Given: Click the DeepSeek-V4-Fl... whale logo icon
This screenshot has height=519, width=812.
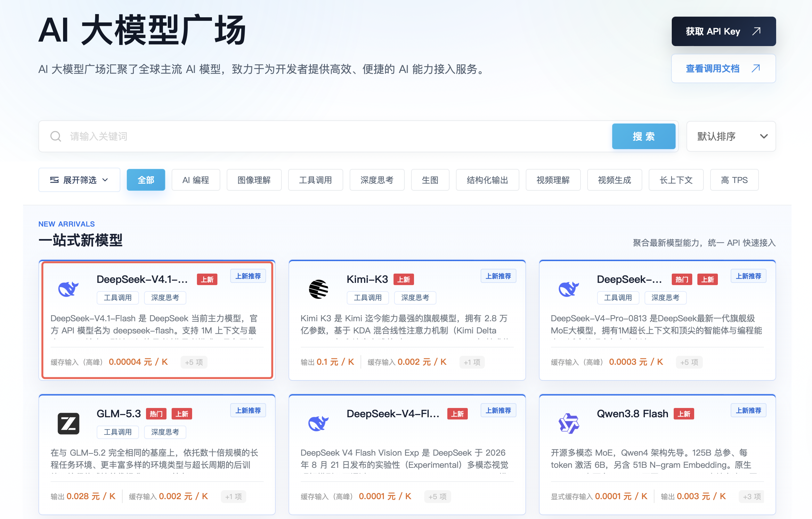Looking at the screenshot, I should point(318,423).
